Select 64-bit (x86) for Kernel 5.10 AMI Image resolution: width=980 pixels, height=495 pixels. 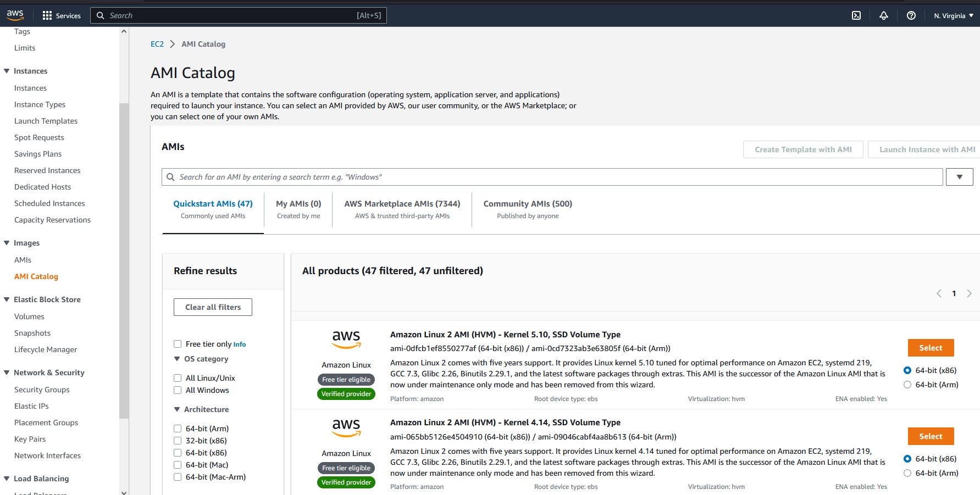pos(907,370)
